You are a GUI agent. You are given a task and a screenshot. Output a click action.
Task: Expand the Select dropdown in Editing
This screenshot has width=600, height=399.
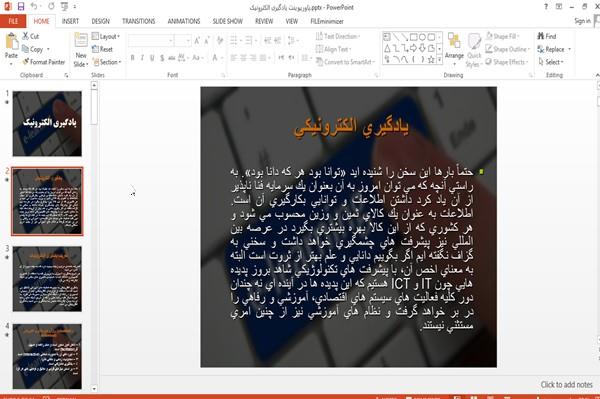point(551,62)
